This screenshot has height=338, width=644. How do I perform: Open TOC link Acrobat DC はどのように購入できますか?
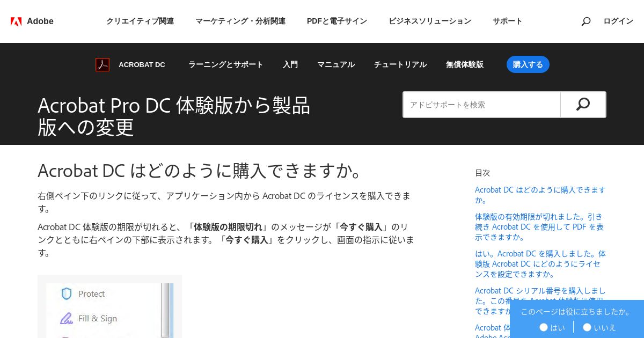click(x=540, y=195)
